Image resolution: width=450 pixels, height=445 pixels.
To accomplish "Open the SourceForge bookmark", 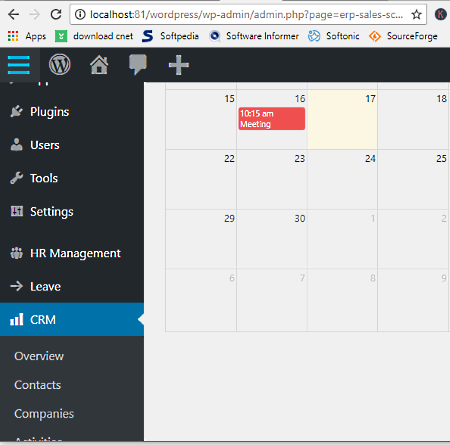I will coord(403,36).
